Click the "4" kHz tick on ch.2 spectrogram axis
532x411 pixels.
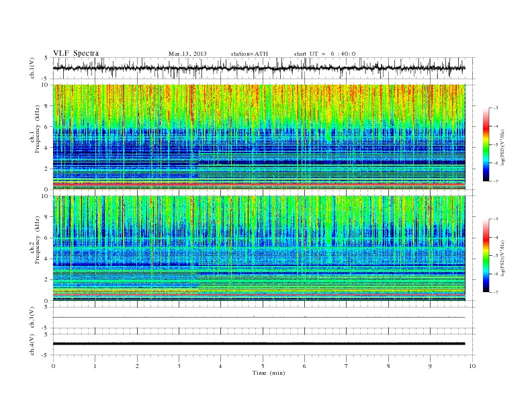point(46,259)
